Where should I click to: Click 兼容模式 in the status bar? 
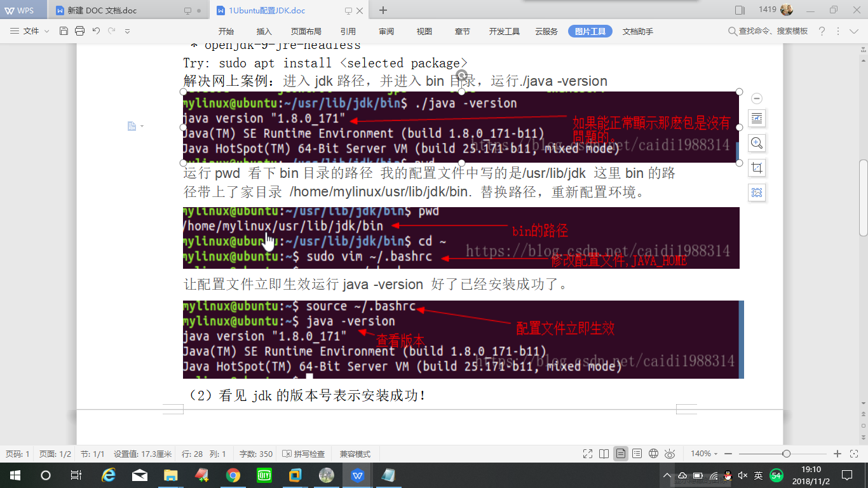pyautogui.click(x=355, y=454)
